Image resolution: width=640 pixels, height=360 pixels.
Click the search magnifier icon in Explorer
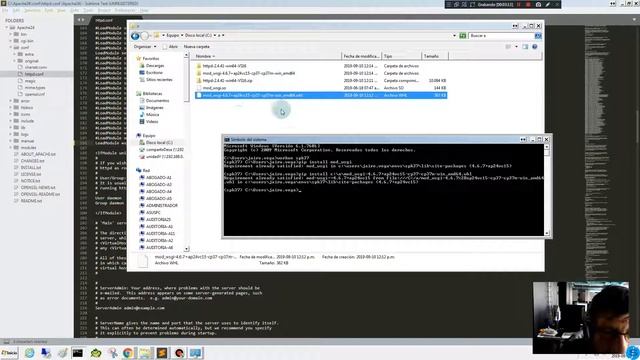[x=538, y=36]
